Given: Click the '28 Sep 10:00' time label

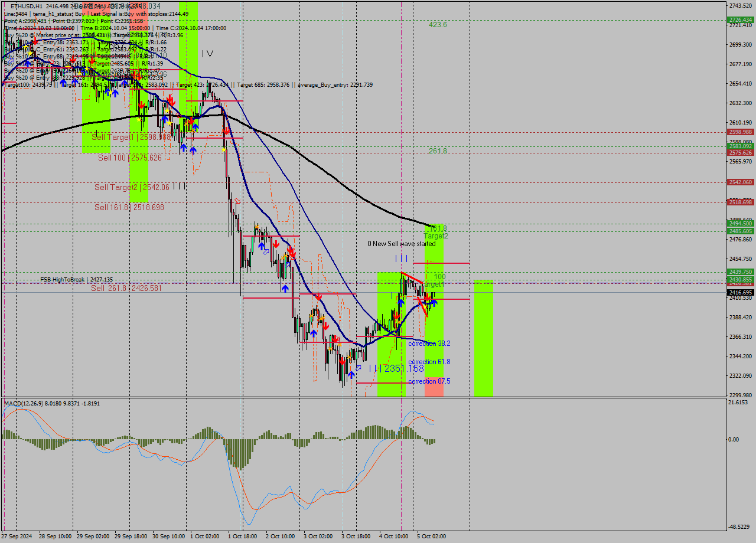Looking at the screenshot, I should tap(55, 537).
